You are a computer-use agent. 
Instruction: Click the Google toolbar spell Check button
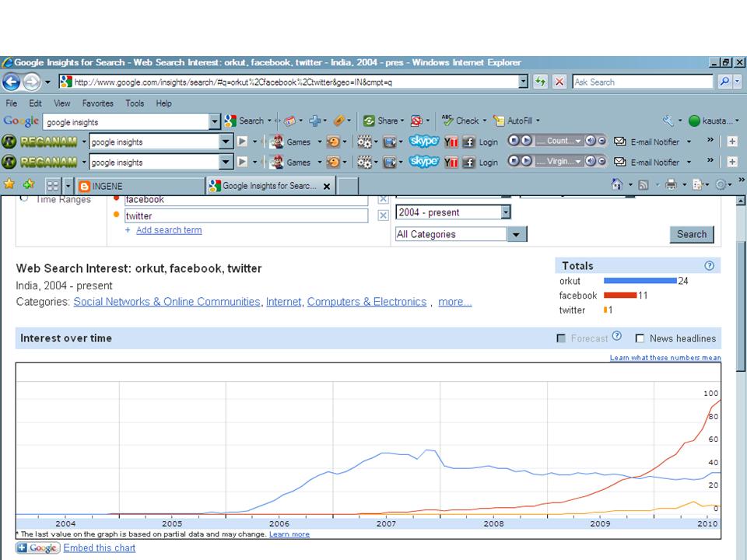click(x=463, y=121)
